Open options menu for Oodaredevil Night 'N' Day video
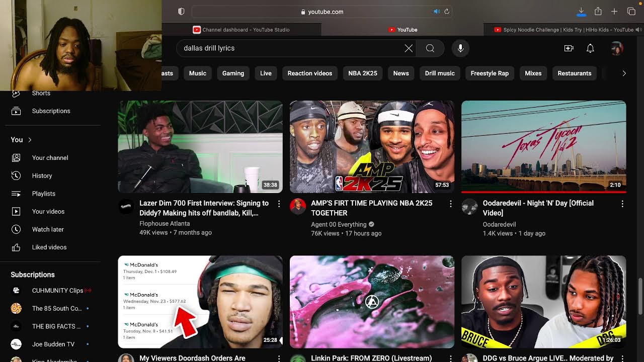The height and width of the screenshot is (362, 644). 622,204
